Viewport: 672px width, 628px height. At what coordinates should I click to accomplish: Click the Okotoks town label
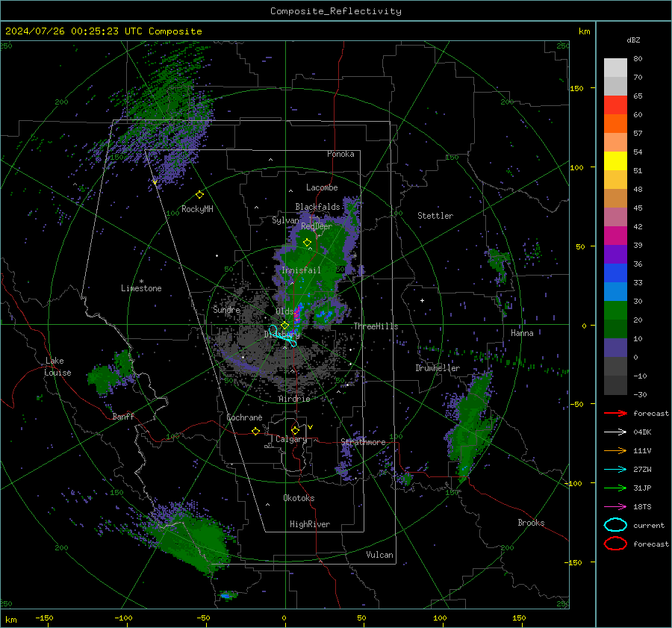[x=299, y=498]
